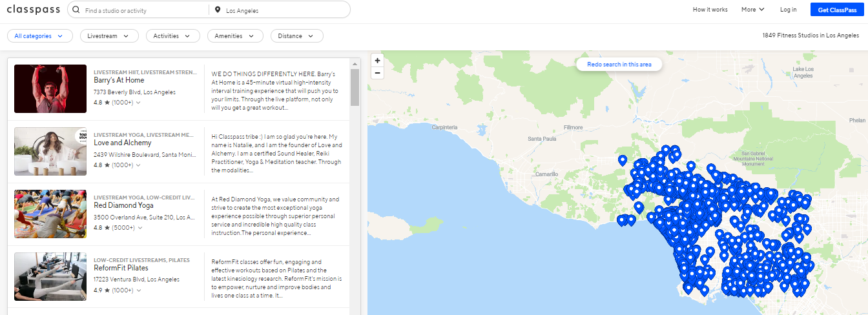Expand the Amenities filter

tap(235, 36)
